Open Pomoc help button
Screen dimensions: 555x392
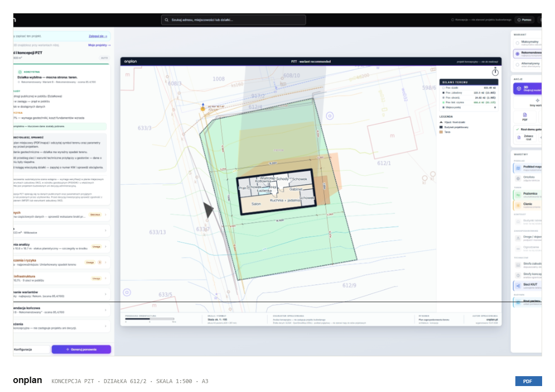[x=525, y=20]
